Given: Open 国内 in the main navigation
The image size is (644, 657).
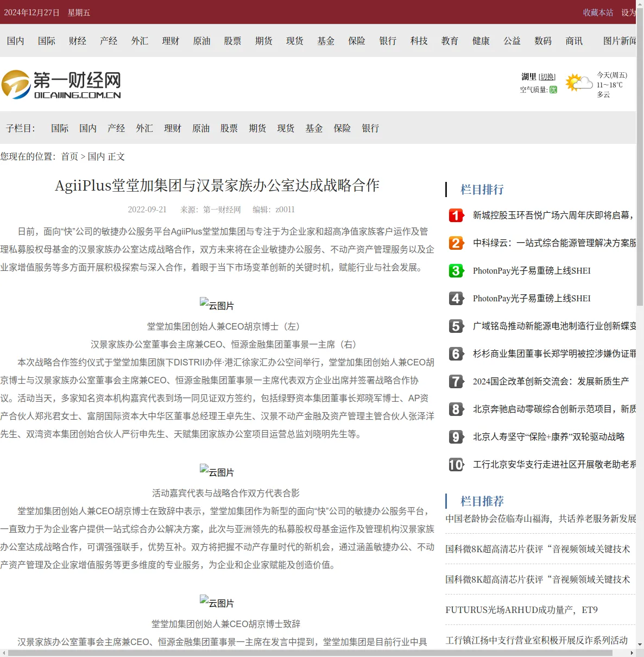Looking at the screenshot, I should 15,41.
